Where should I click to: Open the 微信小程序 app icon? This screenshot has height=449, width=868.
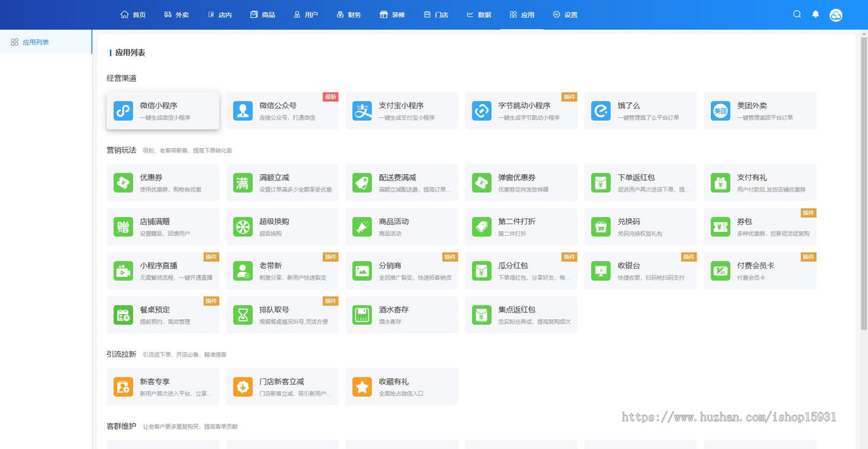coord(123,111)
